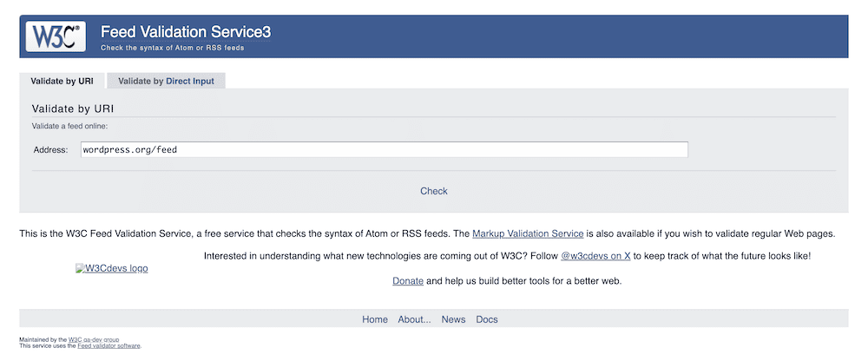Viewport: 868px width, 361px height.
Task: Visit the Feed validator software link
Action: (108, 345)
